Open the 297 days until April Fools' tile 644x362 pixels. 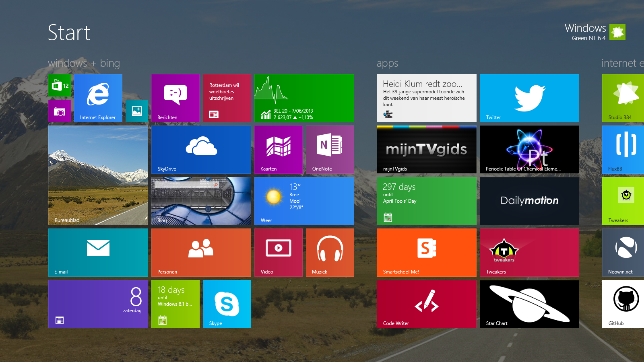[427, 201]
